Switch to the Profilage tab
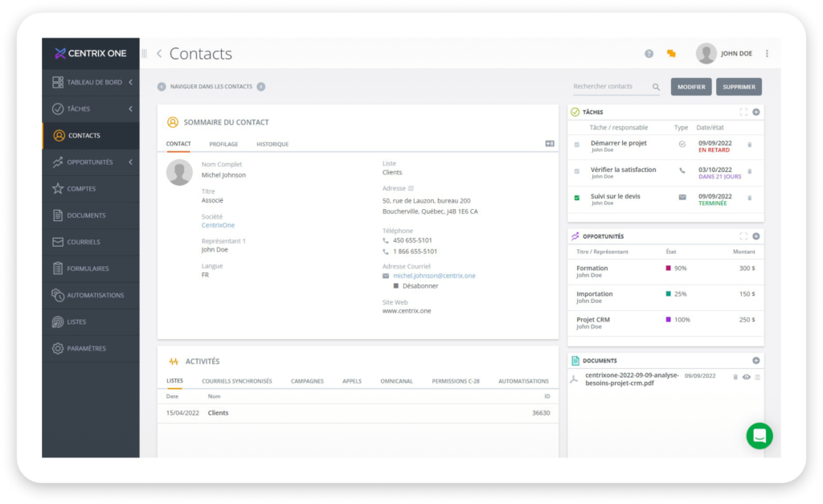This screenshot has width=823, height=504. point(223,145)
